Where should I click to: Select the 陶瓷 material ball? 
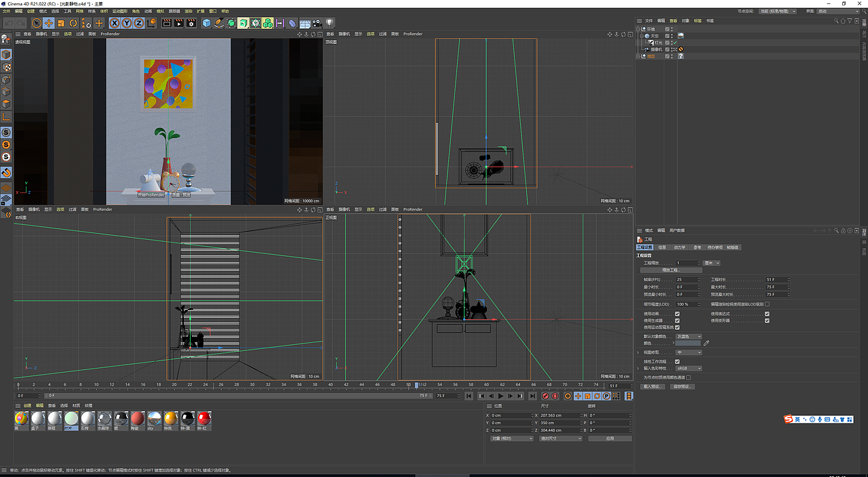(x=138, y=419)
